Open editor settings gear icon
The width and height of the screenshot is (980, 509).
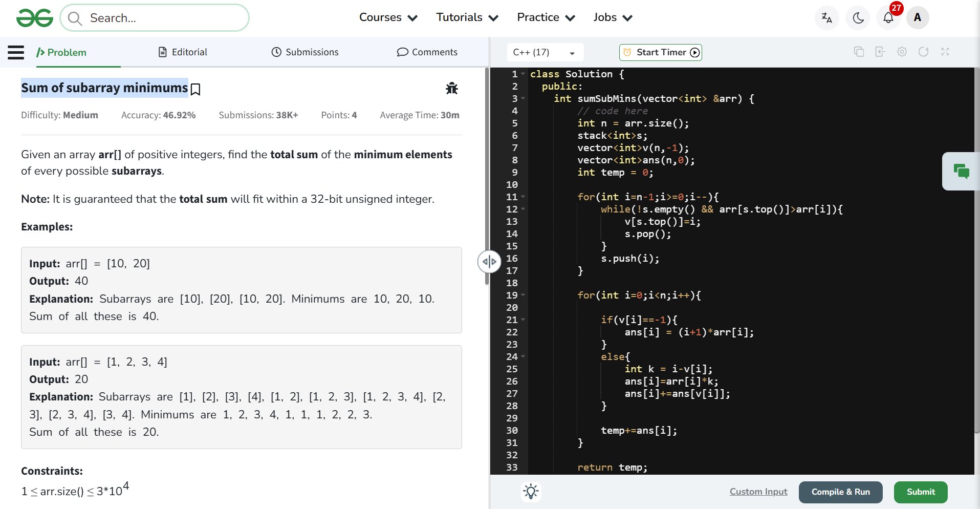click(902, 52)
